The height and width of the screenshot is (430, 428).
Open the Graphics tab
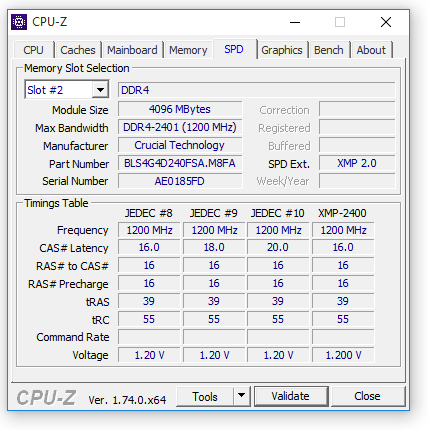click(282, 50)
